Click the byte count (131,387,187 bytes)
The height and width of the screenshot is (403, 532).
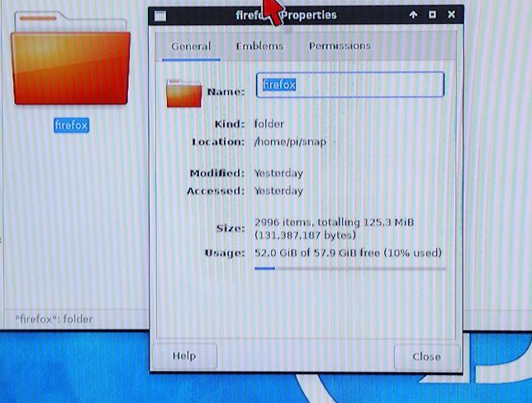click(x=305, y=235)
